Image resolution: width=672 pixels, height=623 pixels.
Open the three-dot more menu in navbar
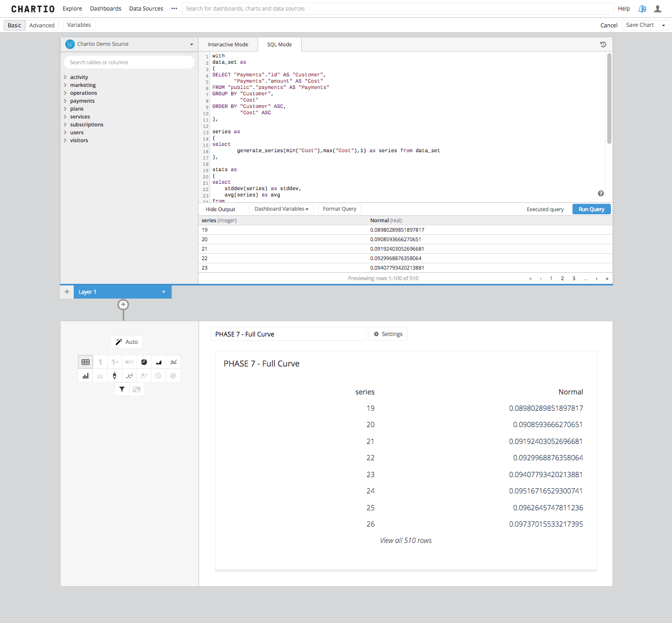174,8
